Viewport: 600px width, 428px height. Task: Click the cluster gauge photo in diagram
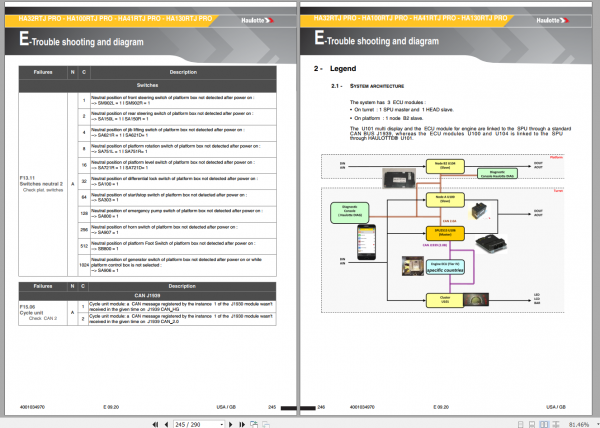click(476, 300)
